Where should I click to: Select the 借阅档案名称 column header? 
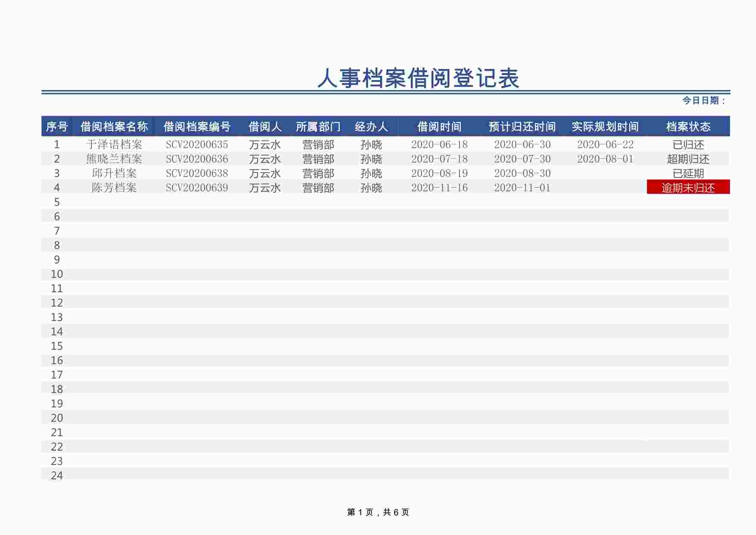[114, 127]
